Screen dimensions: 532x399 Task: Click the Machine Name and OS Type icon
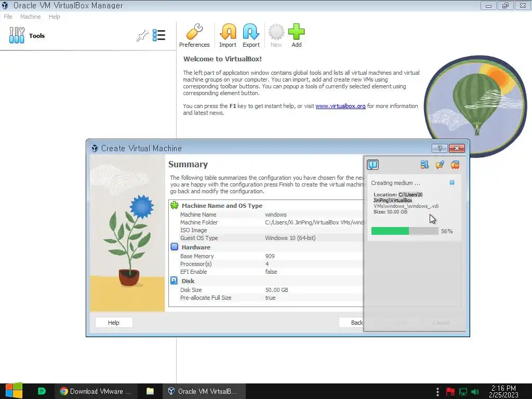pyautogui.click(x=175, y=205)
